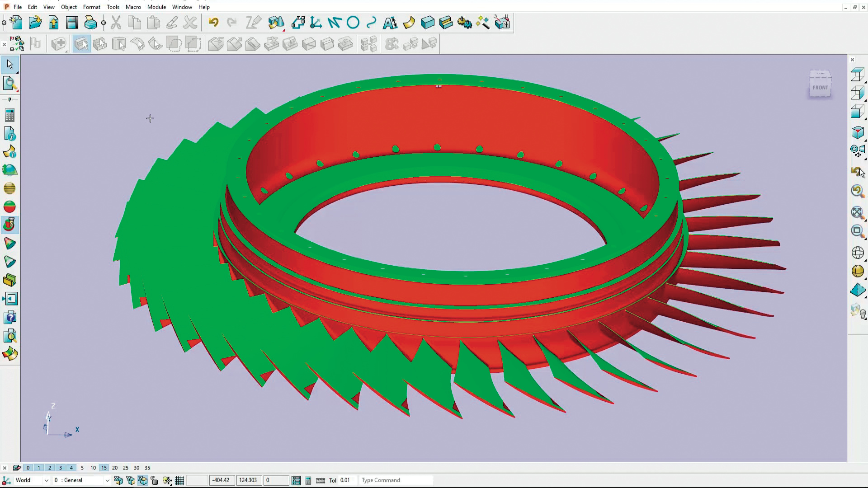Toggle level 0 visibility button

click(x=28, y=468)
